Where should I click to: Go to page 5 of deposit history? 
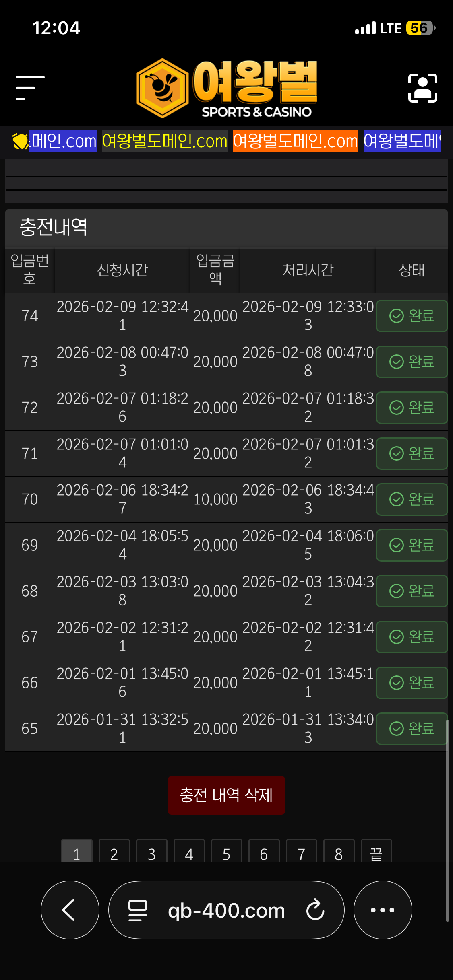coord(226,852)
